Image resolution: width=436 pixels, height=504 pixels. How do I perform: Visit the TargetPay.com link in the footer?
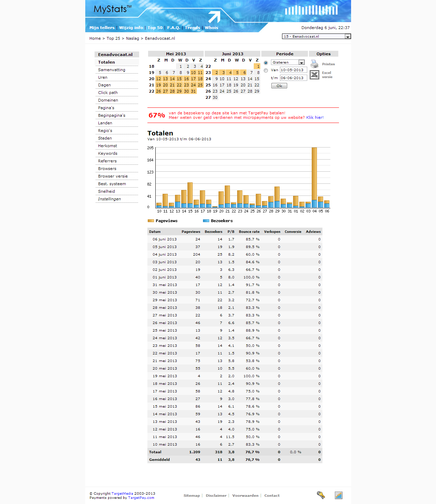pos(141,498)
